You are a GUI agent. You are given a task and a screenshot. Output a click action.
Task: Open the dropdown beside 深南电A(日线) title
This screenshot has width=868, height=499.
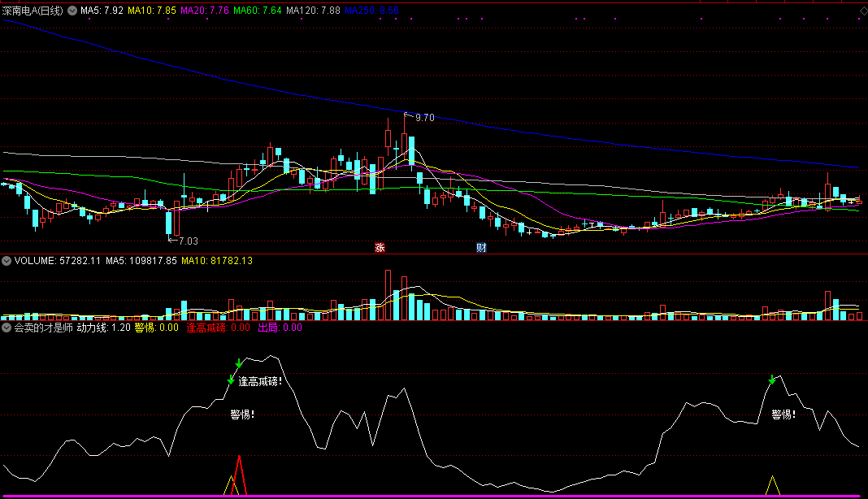[72, 11]
